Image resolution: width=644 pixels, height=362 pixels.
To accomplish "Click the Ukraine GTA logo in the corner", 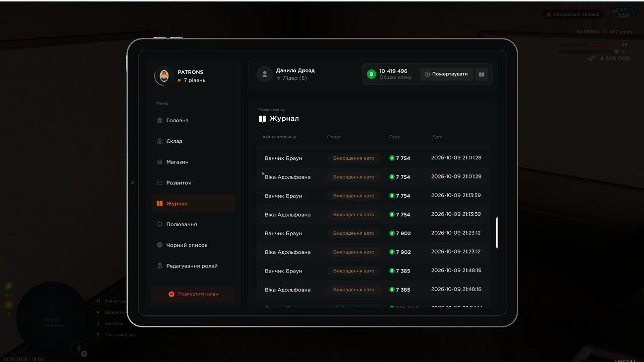I will 624,13.
